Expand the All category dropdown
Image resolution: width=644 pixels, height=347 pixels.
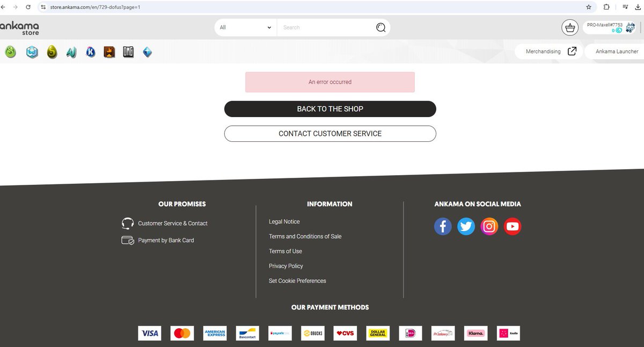click(x=245, y=27)
